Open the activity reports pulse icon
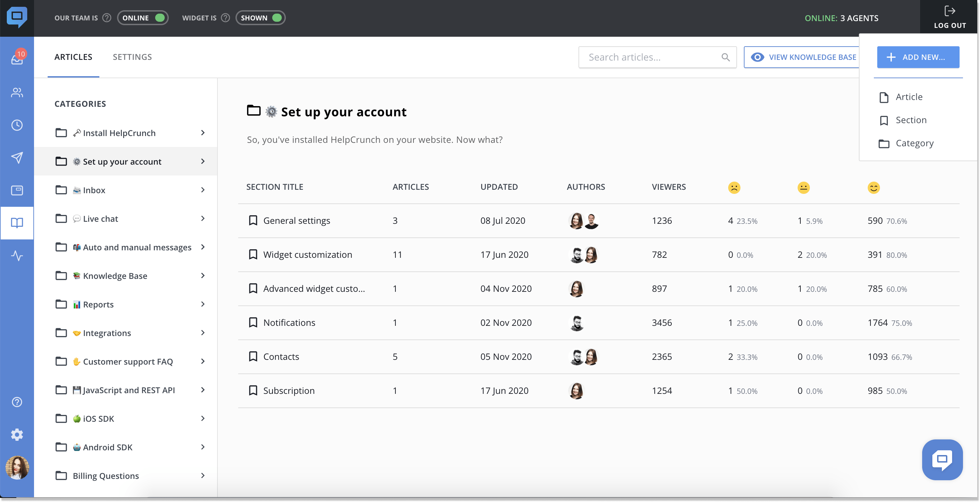The image size is (980, 502). click(17, 255)
